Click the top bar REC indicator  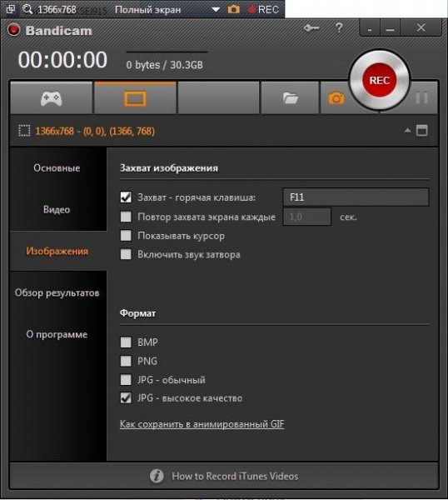[263, 9]
